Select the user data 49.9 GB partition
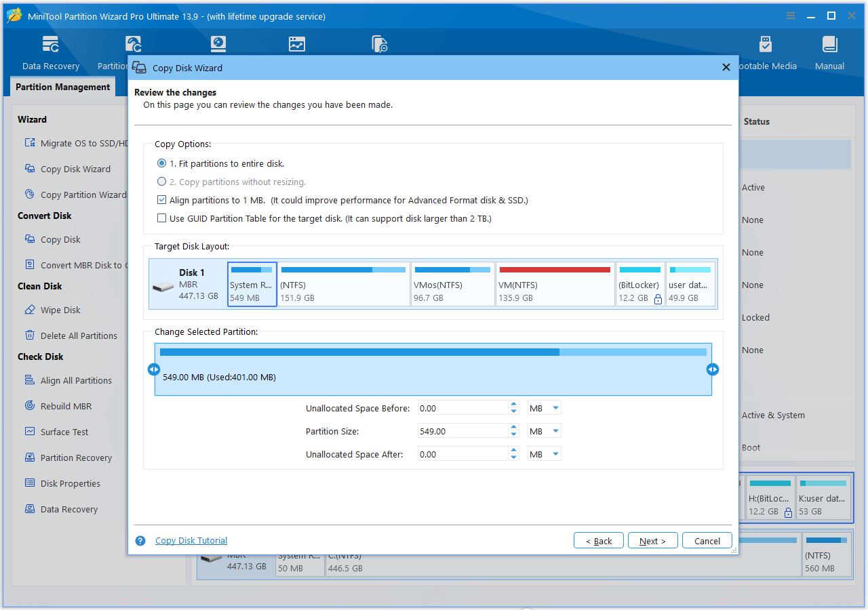 690,284
